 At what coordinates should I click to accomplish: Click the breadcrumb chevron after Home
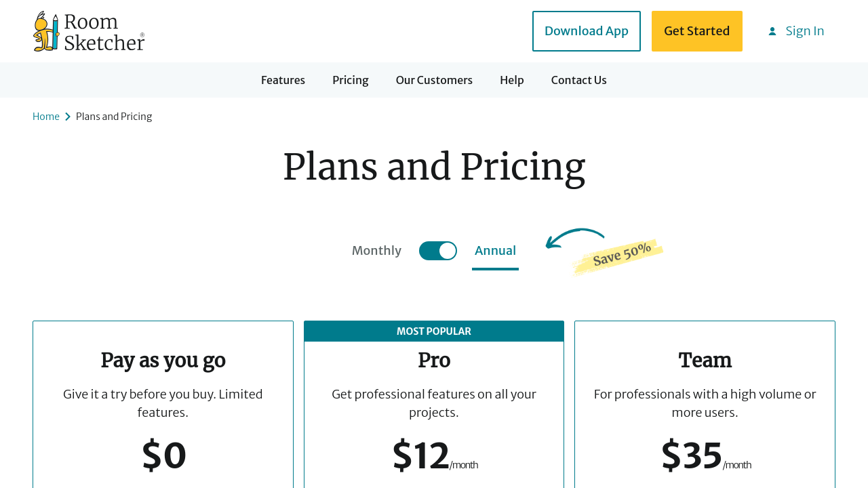pos(68,117)
